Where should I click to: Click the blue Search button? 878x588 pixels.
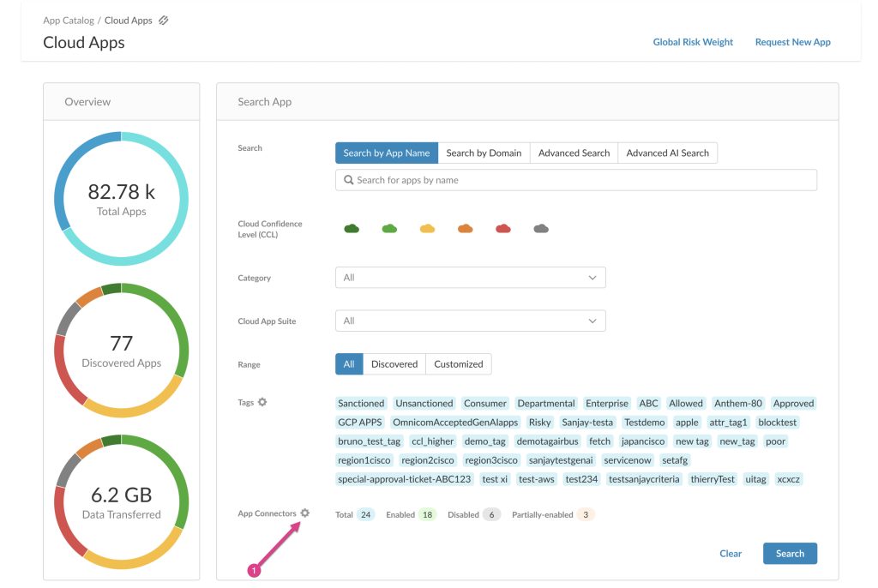tap(790, 553)
